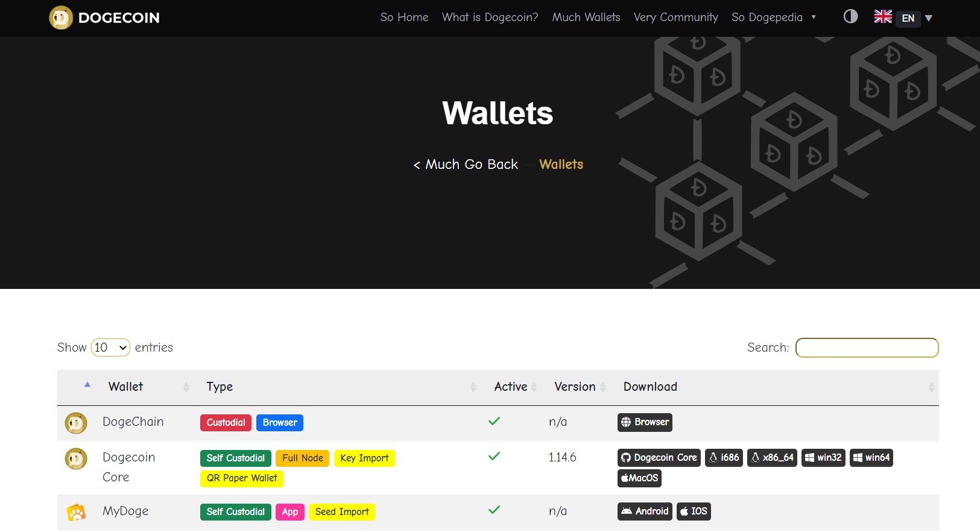Open the Dogecoin Core GitHub download
The width and height of the screenshot is (980, 532).
[x=659, y=458]
